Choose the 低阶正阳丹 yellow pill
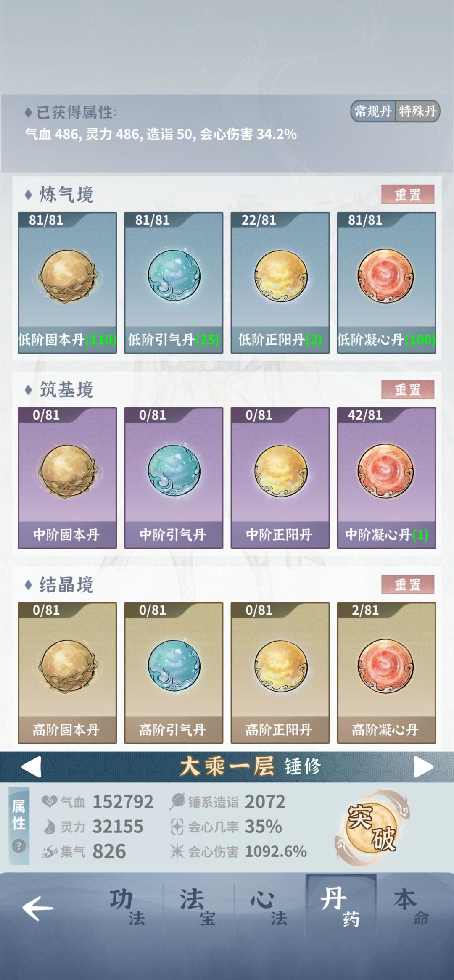Image resolution: width=454 pixels, height=980 pixels. 280,276
